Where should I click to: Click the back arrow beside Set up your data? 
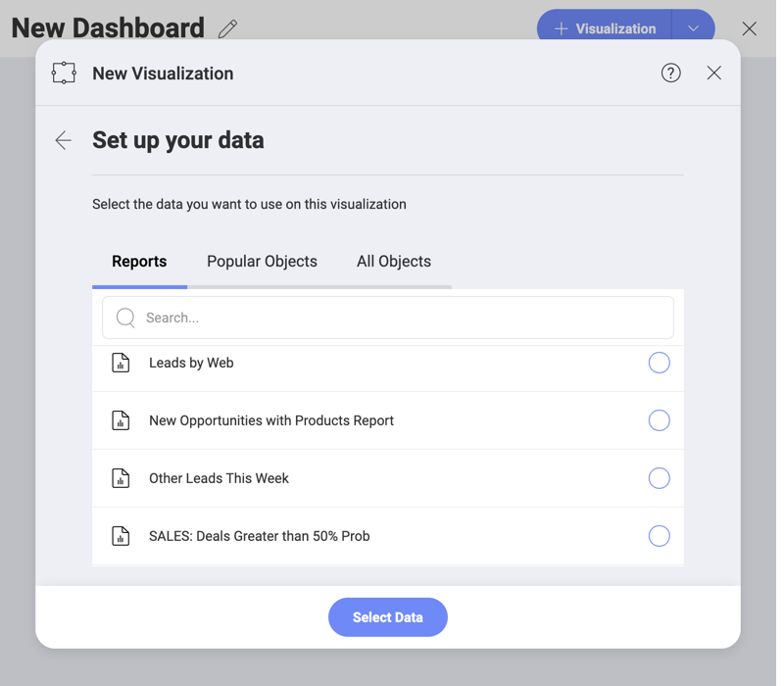click(64, 141)
